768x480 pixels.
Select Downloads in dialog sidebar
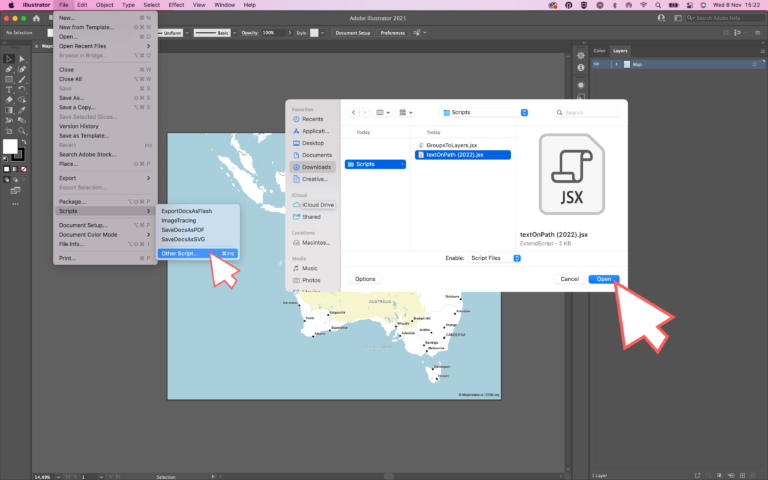[x=312, y=167]
